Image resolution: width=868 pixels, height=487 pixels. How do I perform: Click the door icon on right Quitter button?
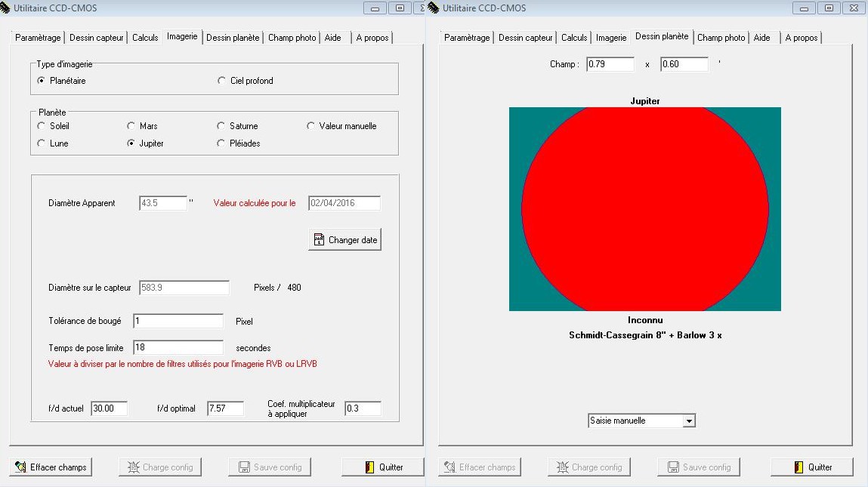[798, 467]
